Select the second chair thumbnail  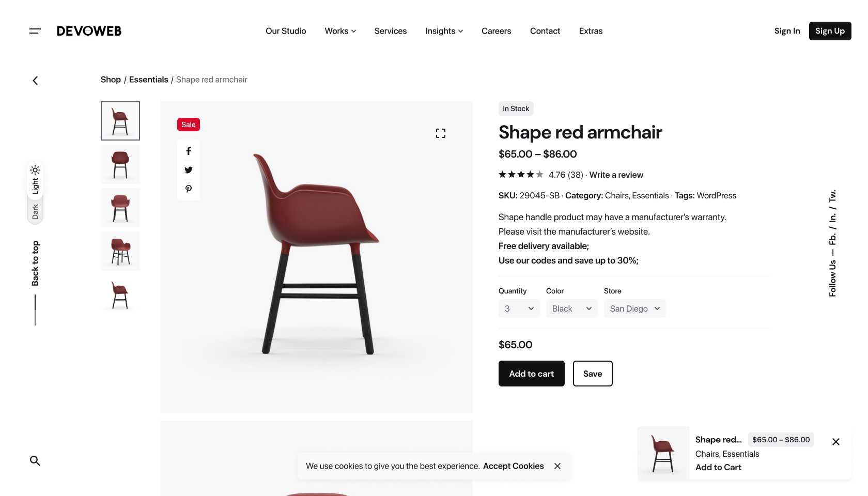pyautogui.click(x=120, y=164)
